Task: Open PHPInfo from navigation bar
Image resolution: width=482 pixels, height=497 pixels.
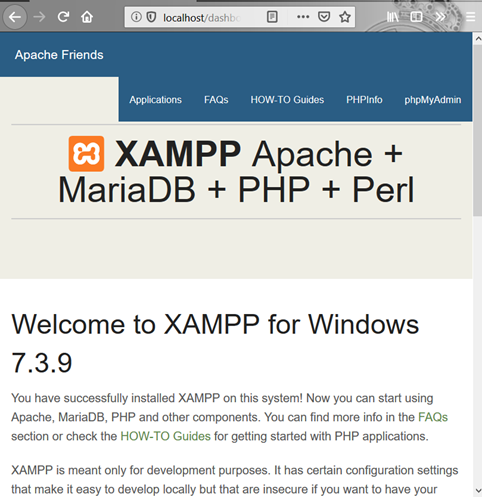Action: (x=364, y=100)
